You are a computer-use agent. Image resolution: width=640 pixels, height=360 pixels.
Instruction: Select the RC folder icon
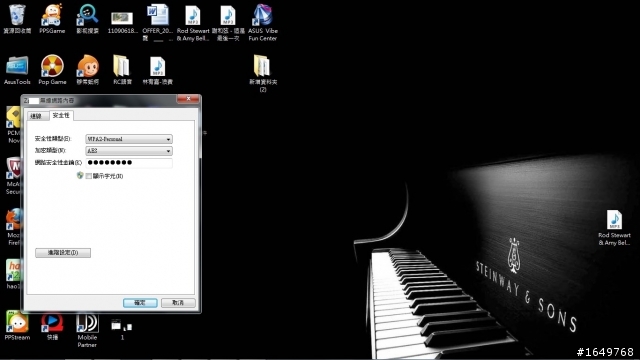tap(122, 70)
